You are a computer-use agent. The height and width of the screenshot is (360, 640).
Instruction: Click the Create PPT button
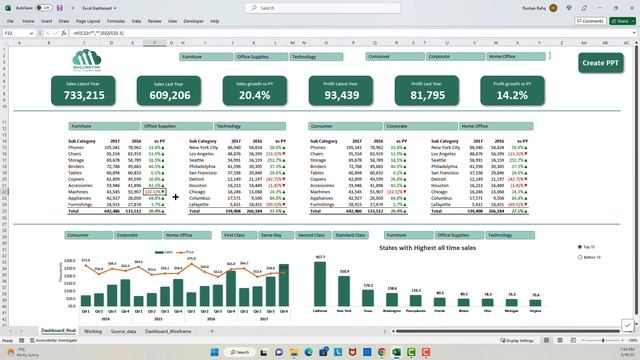pos(600,63)
